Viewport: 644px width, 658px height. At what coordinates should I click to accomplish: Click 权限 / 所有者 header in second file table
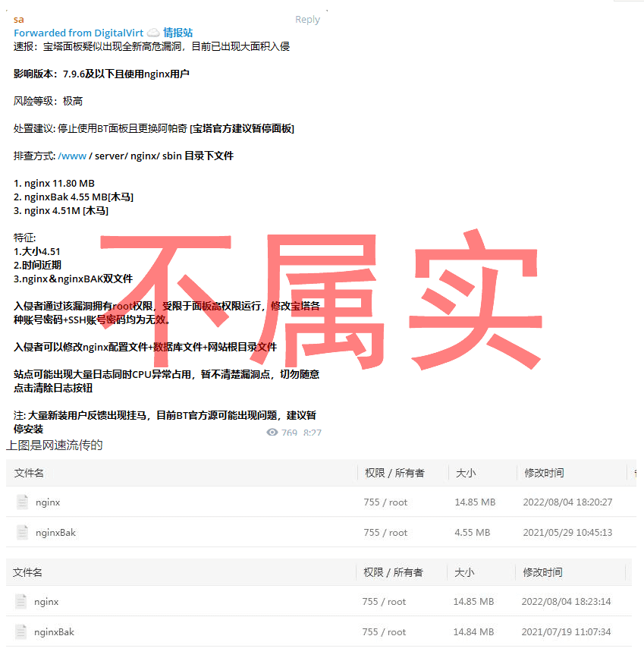point(393,572)
